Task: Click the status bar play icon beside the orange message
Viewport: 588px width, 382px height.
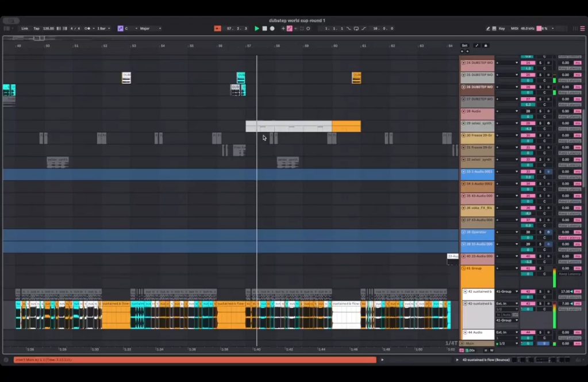Action: pyautogui.click(x=382, y=360)
